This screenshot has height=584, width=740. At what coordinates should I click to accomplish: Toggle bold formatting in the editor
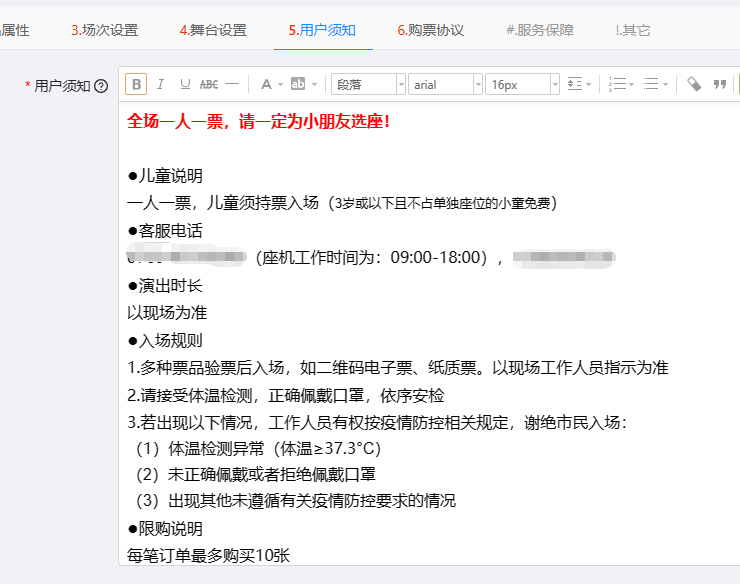point(136,85)
